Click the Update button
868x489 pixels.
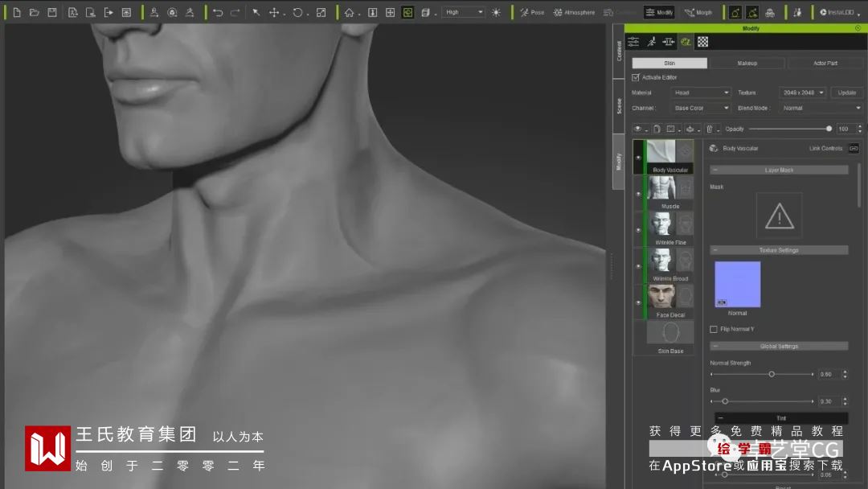click(x=846, y=92)
